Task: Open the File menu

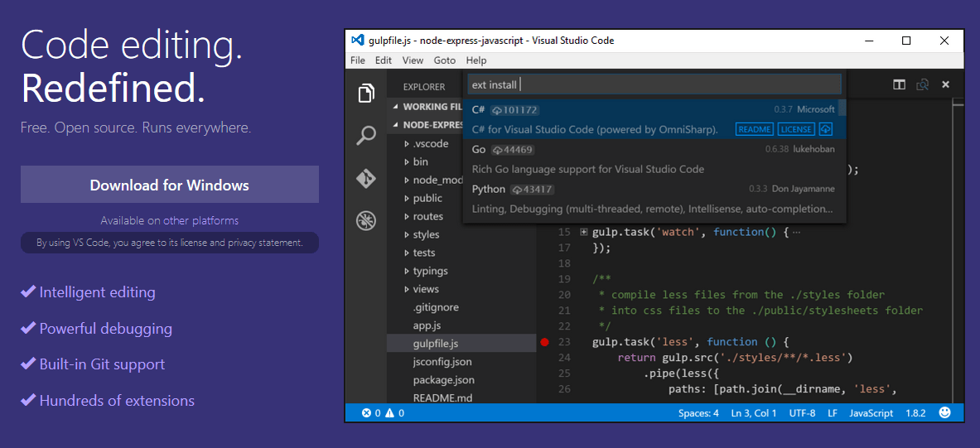Action: pyautogui.click(x=358, y=60)
